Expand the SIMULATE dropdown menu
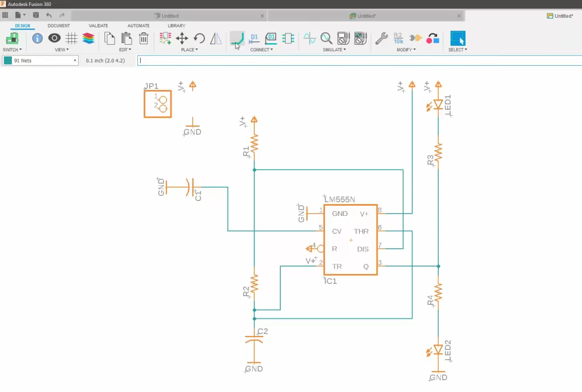This screenshot has width=582, height=392. point(334,50)
